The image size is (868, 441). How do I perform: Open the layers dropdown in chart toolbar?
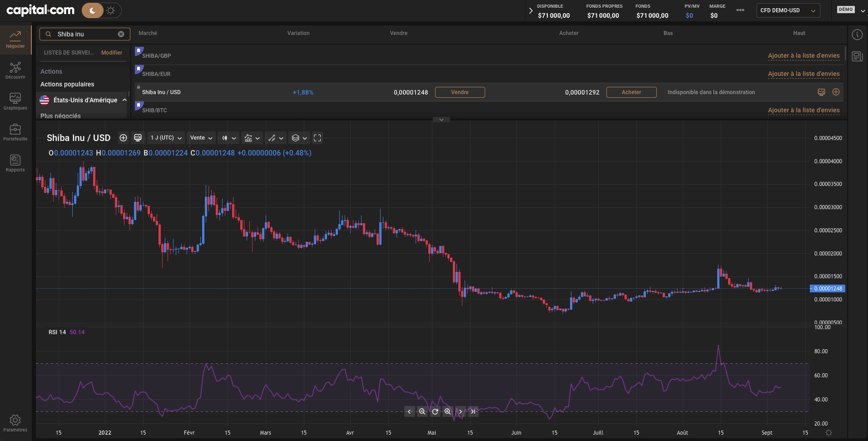pyautogui.click(x=299, y=138)
